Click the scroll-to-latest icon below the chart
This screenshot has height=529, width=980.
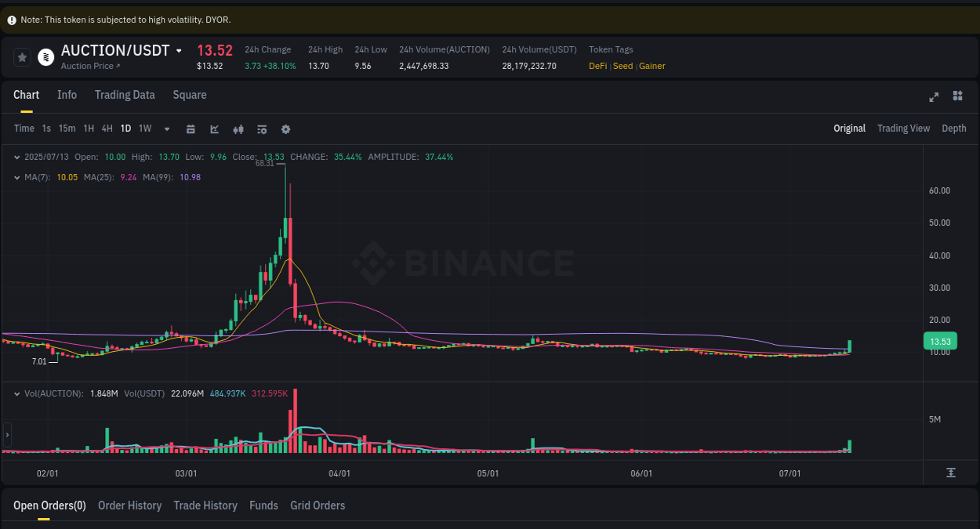951,473
